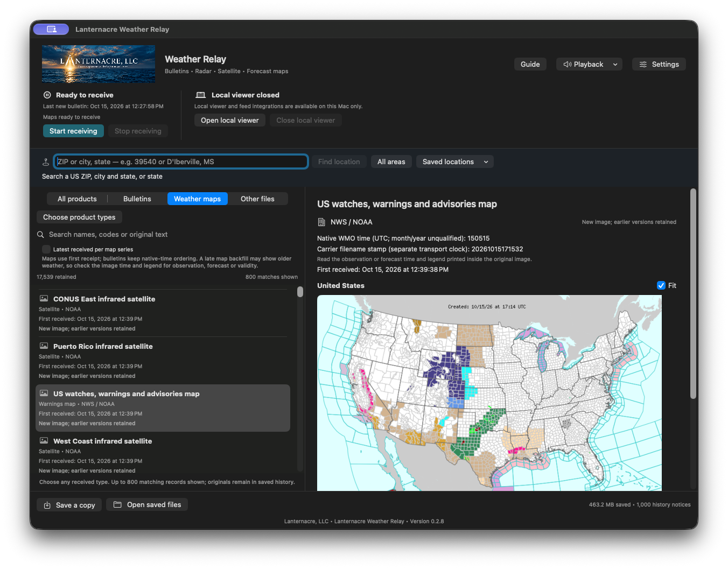728x569 pixels.
Task: Click the location pin icon by search field
Action: coord(46,161)
